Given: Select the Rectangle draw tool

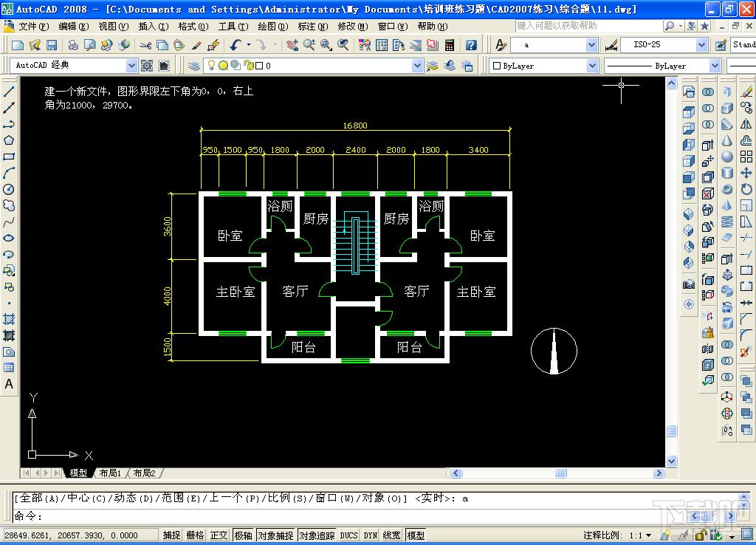Looking at the screenshot, I should click(9, 157).
